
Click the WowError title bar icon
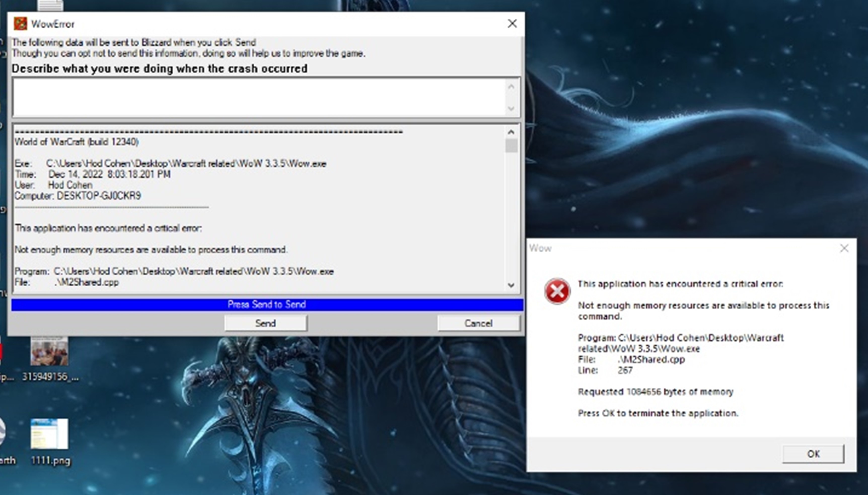tap(20, 24)
